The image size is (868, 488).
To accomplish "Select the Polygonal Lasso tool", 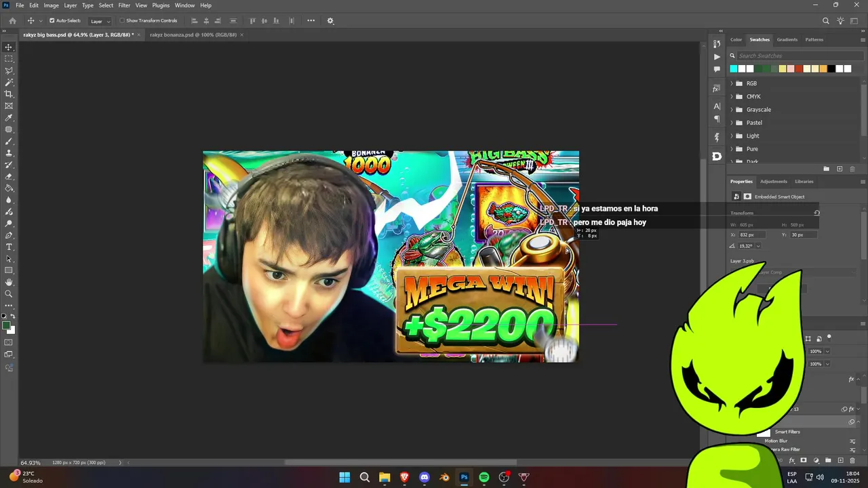I will 9,70.
